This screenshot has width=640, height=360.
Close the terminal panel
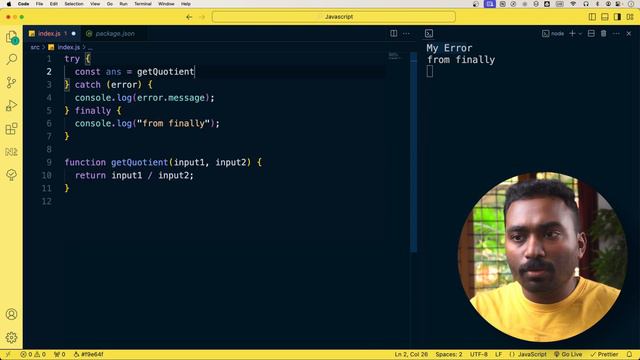(x=629, y=33)
